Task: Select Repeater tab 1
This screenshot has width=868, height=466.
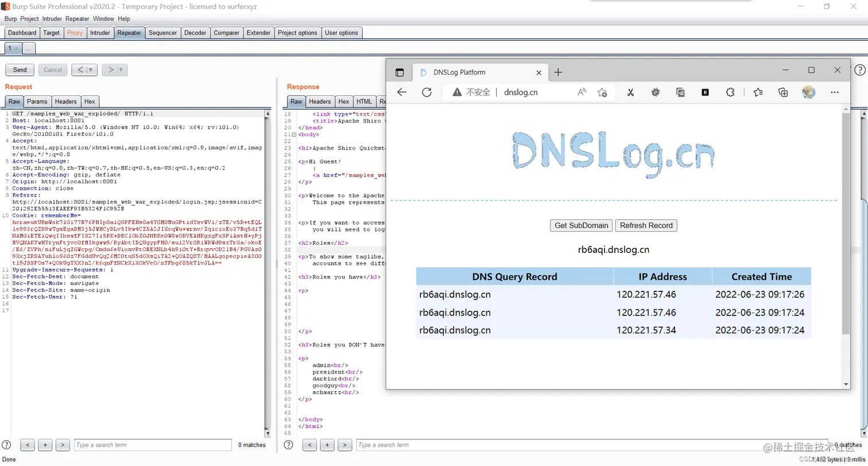Action: (13, 48)
